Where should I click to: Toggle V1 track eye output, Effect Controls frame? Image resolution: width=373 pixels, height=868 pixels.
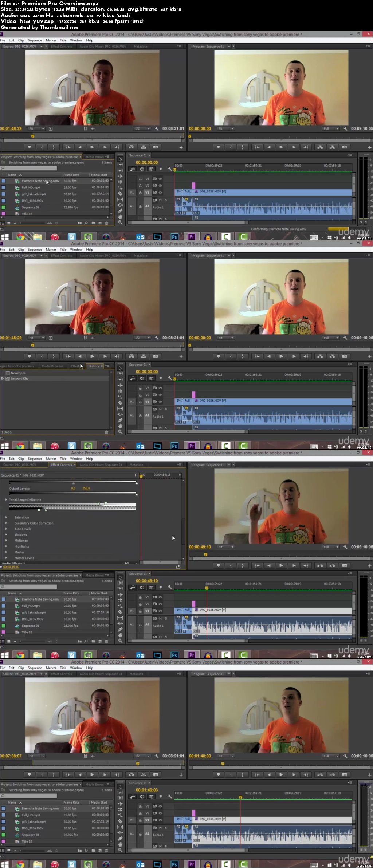(x=160, y=611)
